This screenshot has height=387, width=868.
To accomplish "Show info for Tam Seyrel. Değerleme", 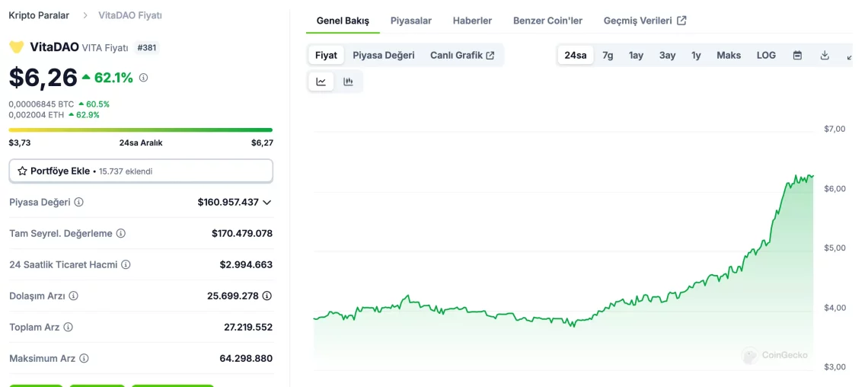I will (120, 234).
